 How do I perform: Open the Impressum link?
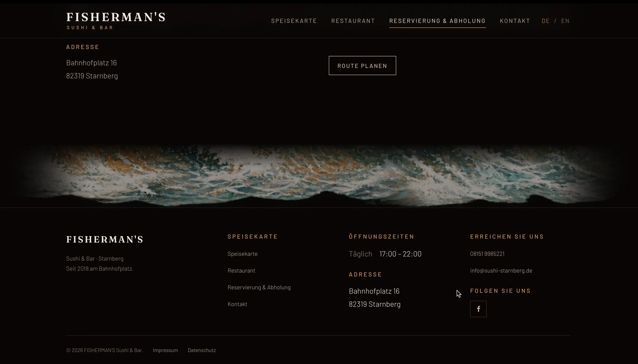[165, 350]
